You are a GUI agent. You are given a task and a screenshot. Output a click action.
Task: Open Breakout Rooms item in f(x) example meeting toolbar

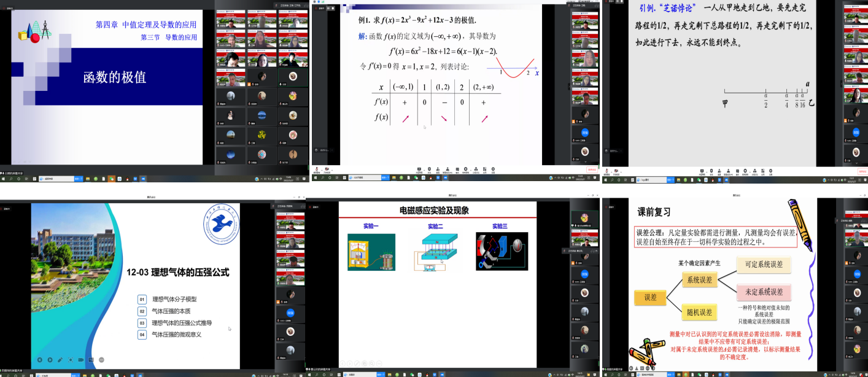(x=476, y=169)
